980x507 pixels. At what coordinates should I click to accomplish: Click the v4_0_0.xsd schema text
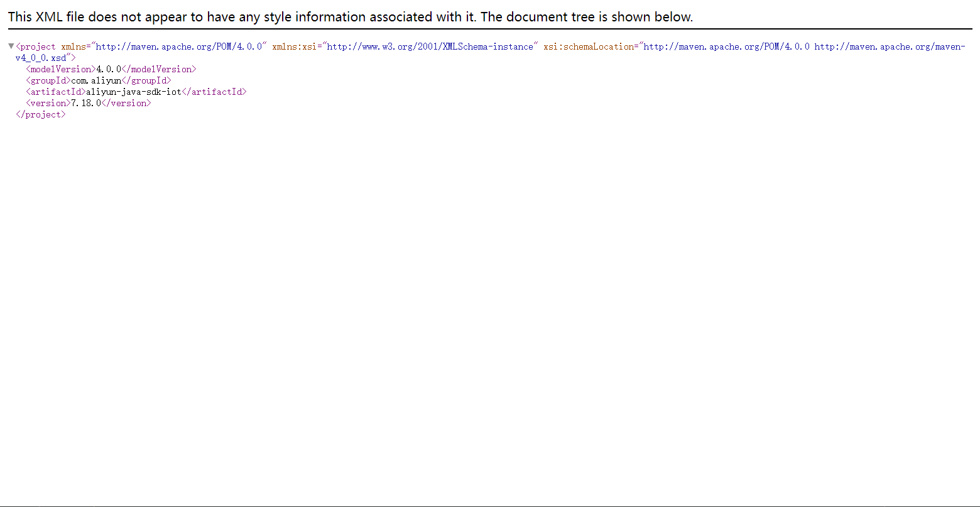tap(41, 58)
